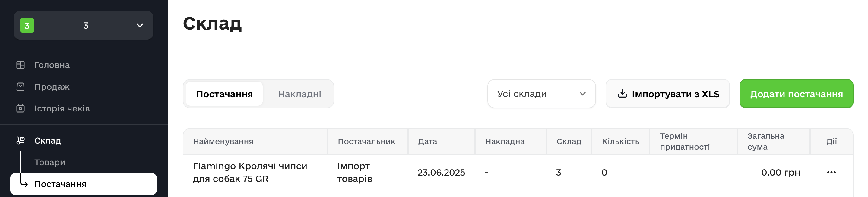The height and width of the screenshot is (197, 868).
Task: Click the download icon on import button
Action: pos(622,94)
